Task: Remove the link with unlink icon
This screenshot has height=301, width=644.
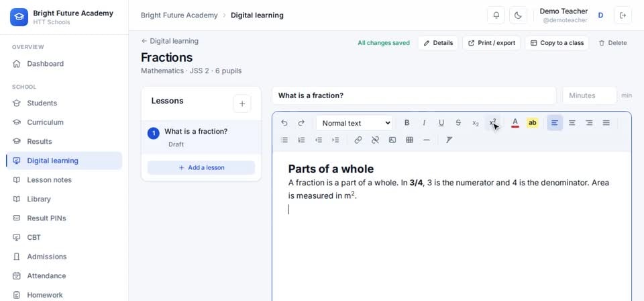Action: pyautogui.click(x=375, y=140)
